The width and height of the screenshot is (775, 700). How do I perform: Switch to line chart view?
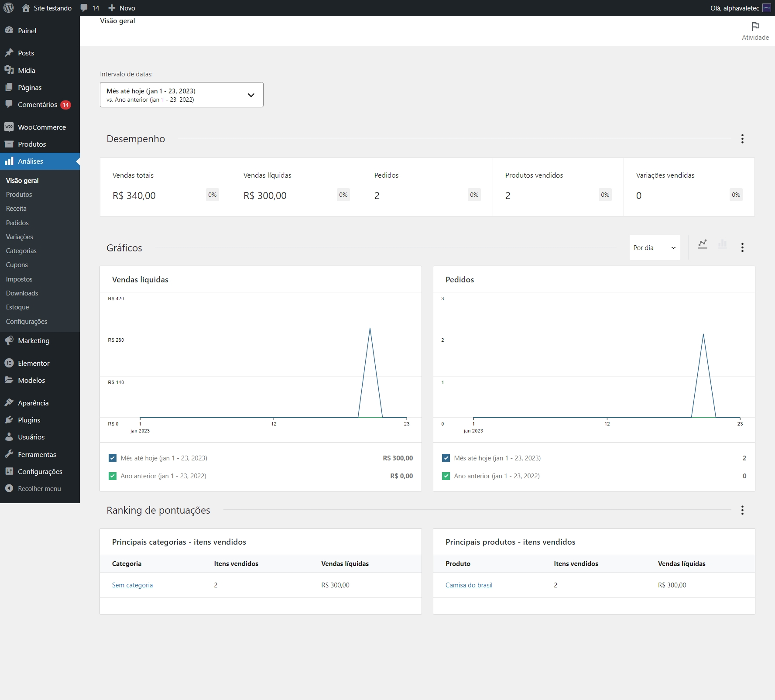pos(702,244)
